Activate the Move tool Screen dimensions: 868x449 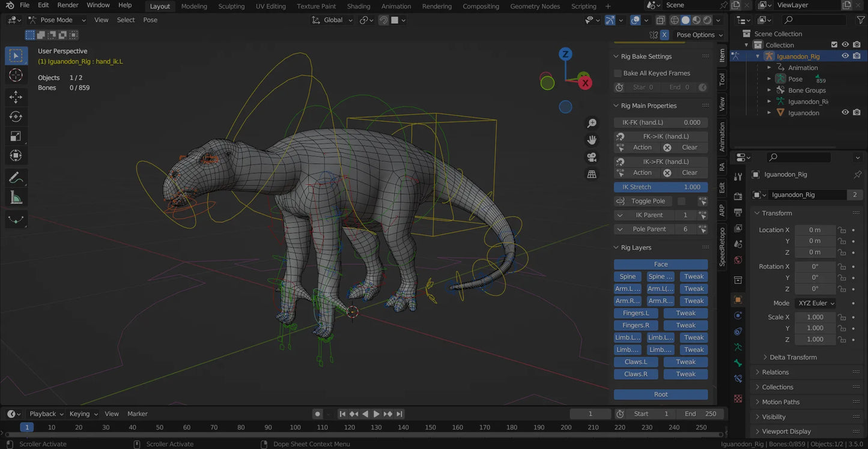[x=16, y=97]
